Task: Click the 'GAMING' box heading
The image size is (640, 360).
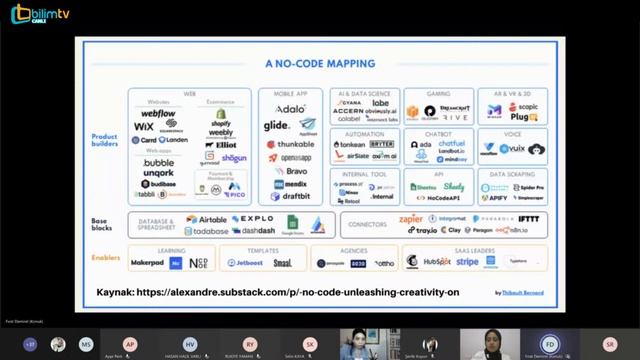Action: pos(438,94)
